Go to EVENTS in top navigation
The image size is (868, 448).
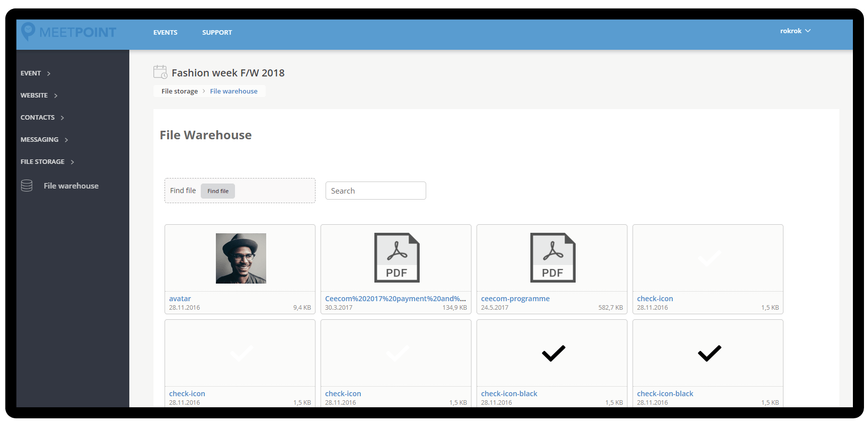[165, 33]
